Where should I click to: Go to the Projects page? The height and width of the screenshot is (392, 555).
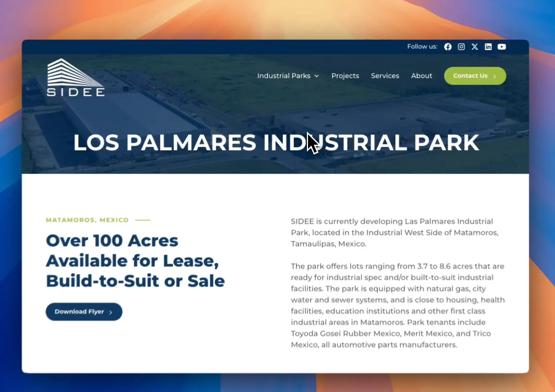pos(345,76)
